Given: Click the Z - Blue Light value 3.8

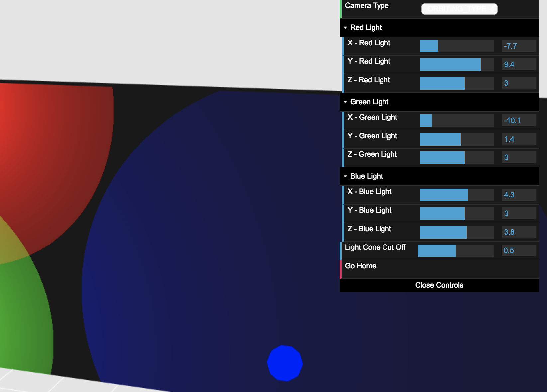Looking at the screenshot, I should (x=519, y=232).
